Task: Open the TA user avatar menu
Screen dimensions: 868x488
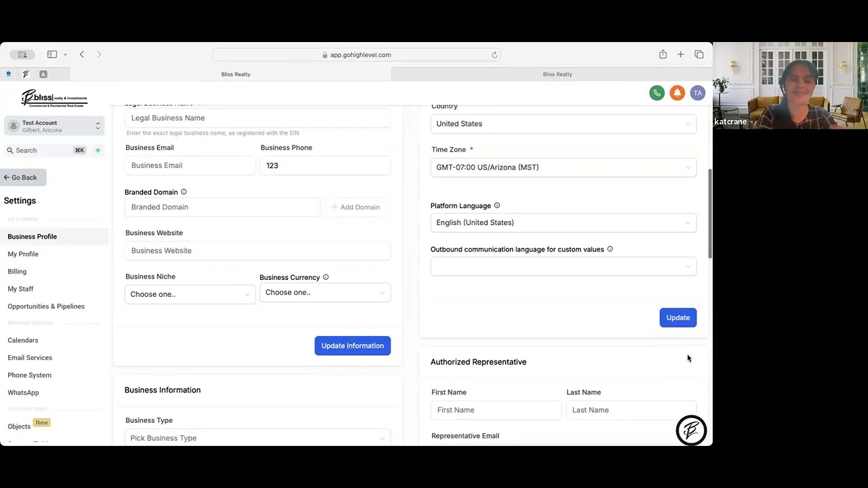Action: point(697,93)
